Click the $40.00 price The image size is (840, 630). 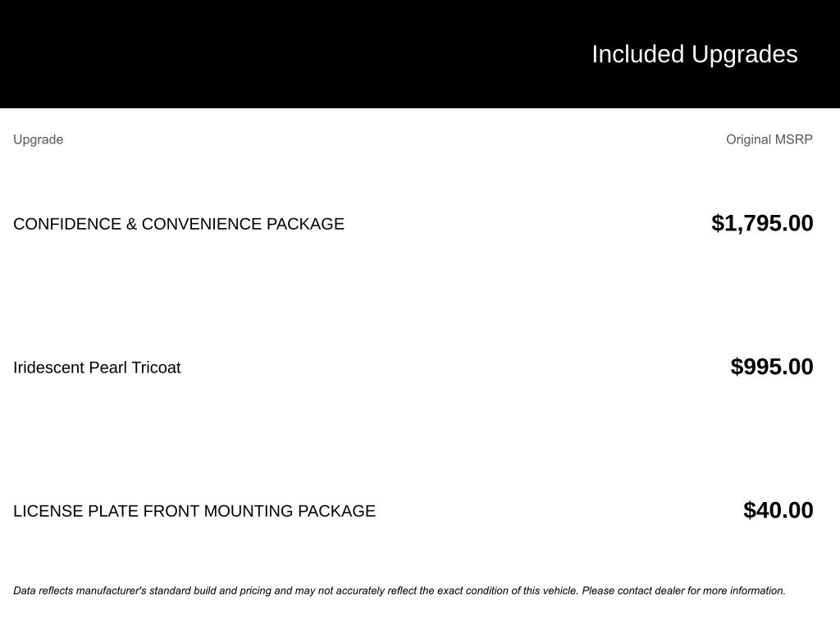point(778,510)
